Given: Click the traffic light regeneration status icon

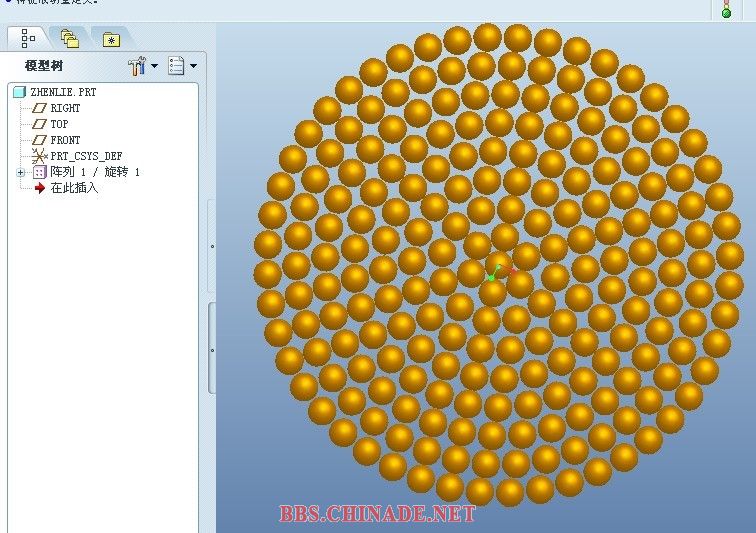Looking at the screenshot, I should pyautogui.click(x=726, y=9).
